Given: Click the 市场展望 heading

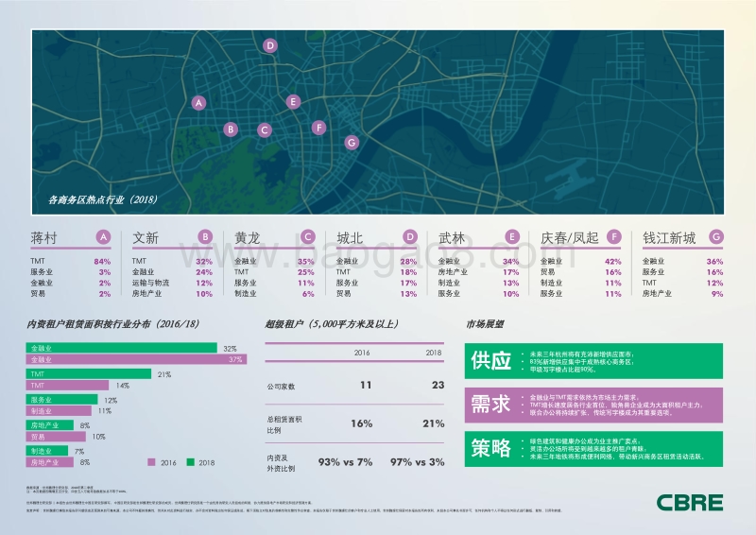Looking at the screenshot, I should 485,323.
